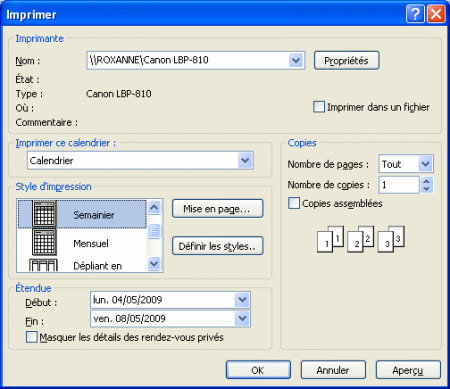
Task: Click the Mensuel style calendar icon
Action: (x=44, y=242)
